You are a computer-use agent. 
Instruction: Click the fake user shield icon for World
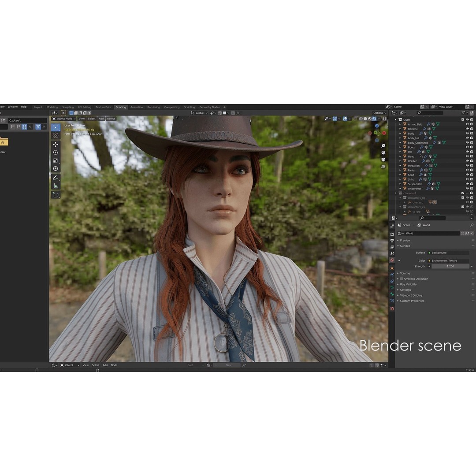[x=462, y=234]
